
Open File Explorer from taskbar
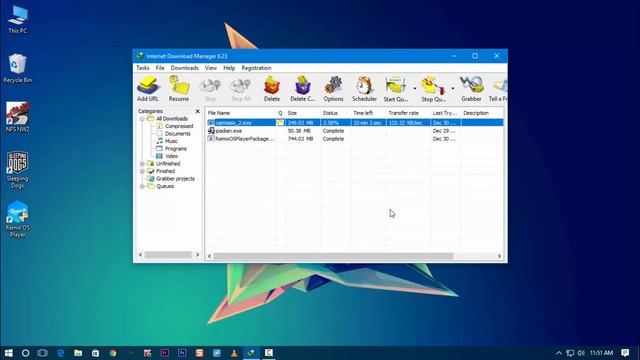pos(78,353)
